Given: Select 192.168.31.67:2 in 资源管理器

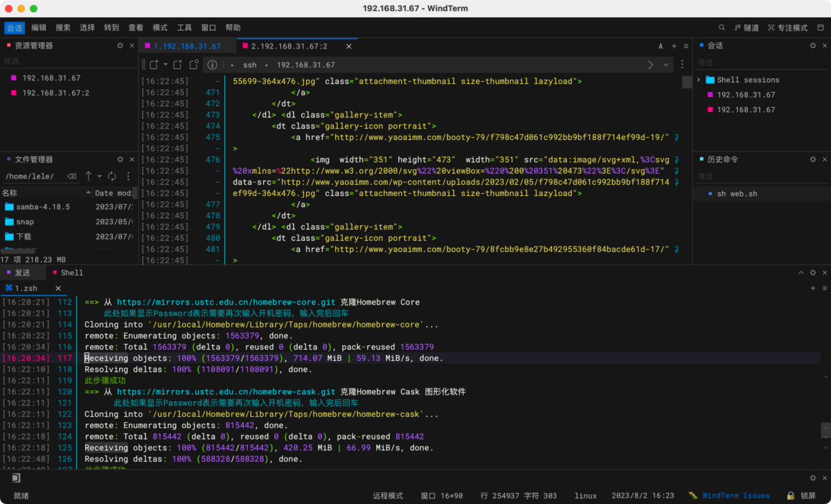Looking at the screenshot, I should click(55, 93).
